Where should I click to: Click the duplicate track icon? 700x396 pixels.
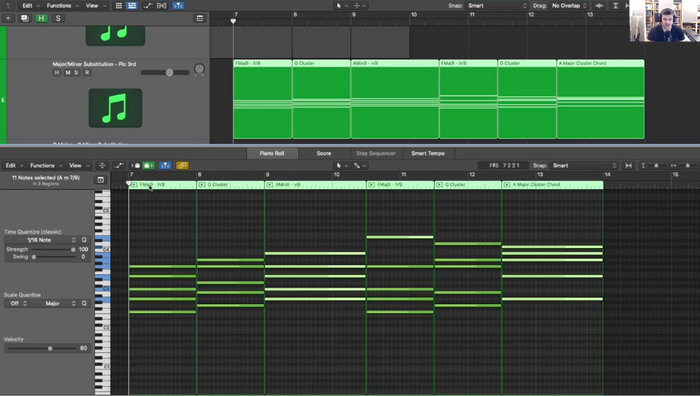coord(25,18)
